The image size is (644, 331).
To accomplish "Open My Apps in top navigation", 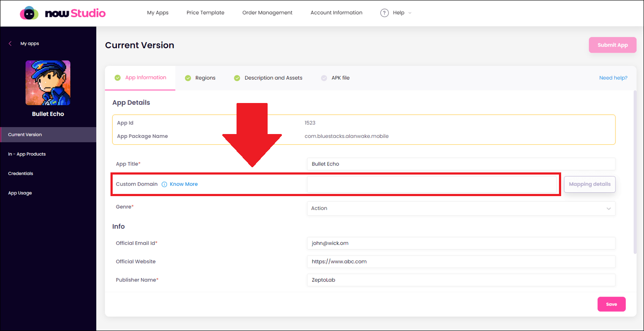I will [158, 13].
